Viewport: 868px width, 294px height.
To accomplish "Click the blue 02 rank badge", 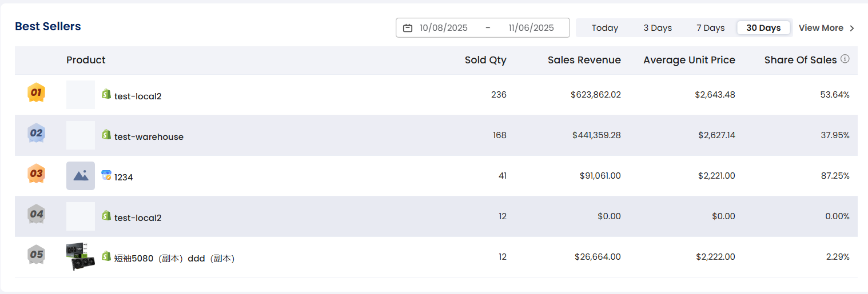I will tap(36, 133).
